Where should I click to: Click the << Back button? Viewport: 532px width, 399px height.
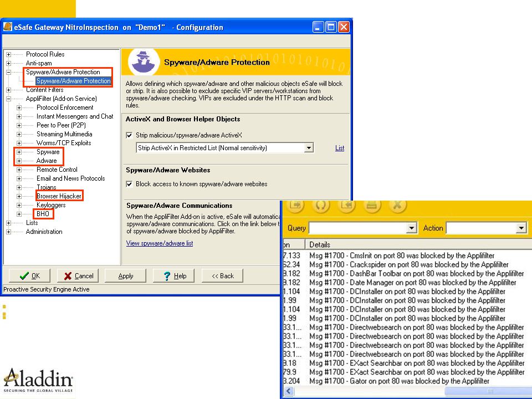223,276
